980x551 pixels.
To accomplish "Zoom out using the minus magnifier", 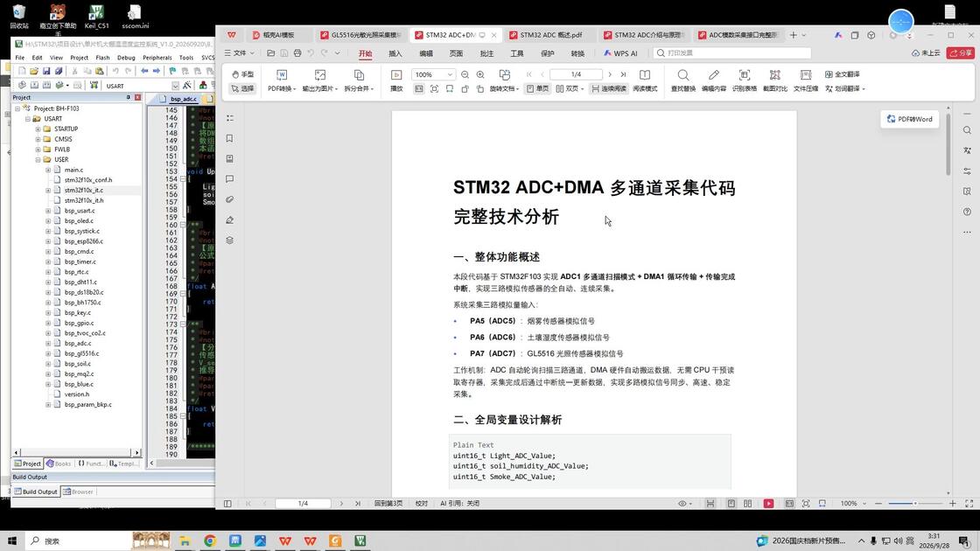I will 465,74.
